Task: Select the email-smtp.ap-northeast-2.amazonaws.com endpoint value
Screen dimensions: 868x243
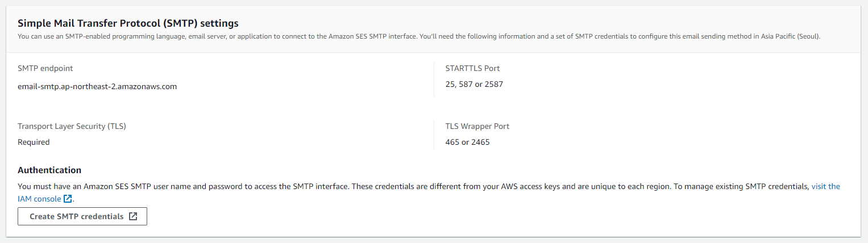Action: [x=97, y=87]
